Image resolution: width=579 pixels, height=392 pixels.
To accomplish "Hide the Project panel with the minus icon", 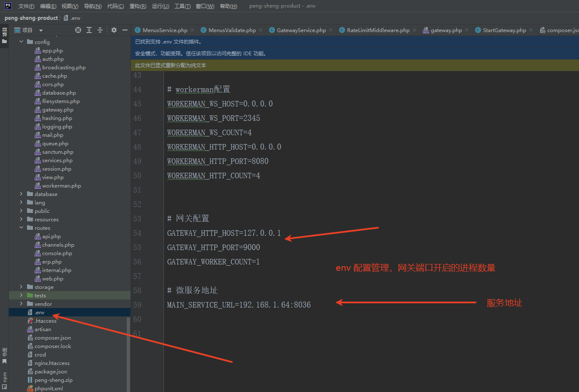I will (125, 30).
